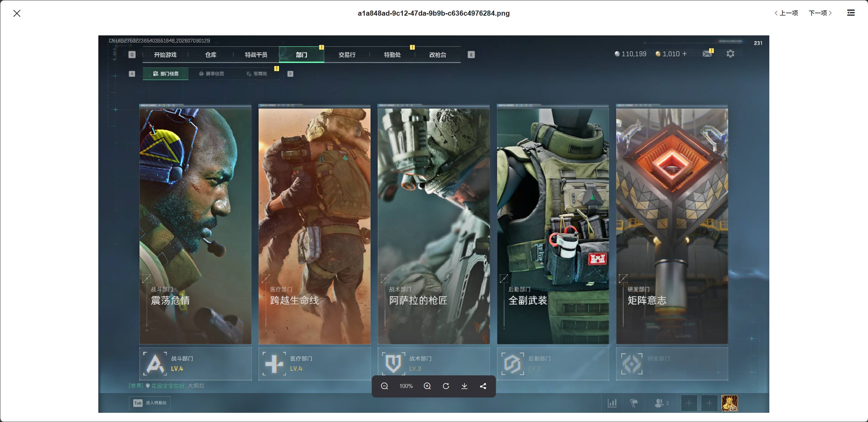Screen dimensions: 868x422
Task: Click the small expand icon above 后勤部门 title
Action: [504, 279]
